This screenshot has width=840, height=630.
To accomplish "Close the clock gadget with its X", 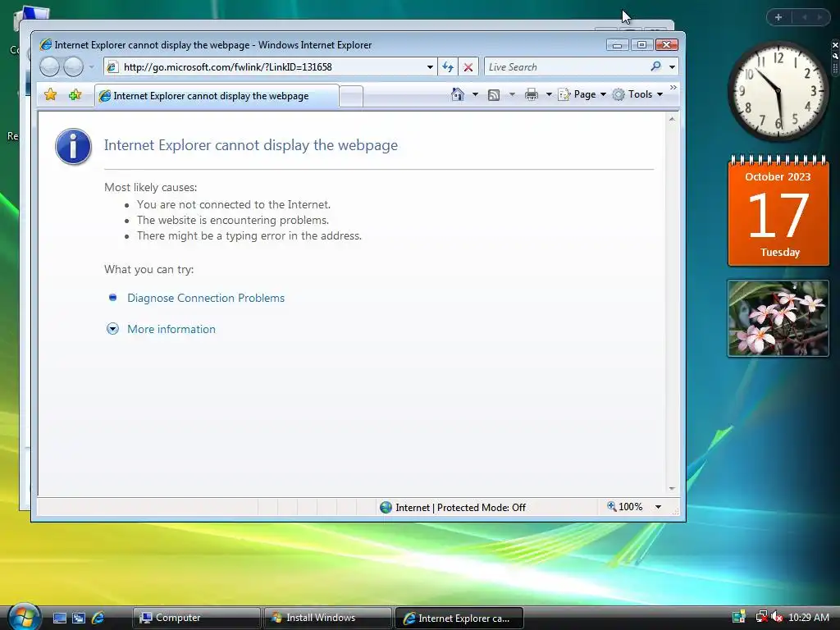I will pyautogui.click(x=834, y=45).
